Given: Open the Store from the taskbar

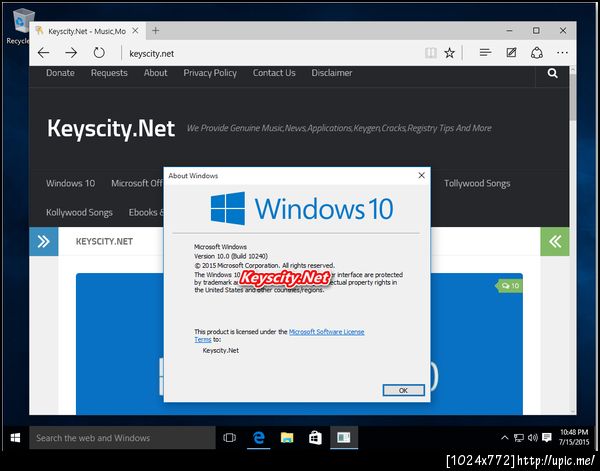Looking at the screenshot, I should (x=315, y=438).
